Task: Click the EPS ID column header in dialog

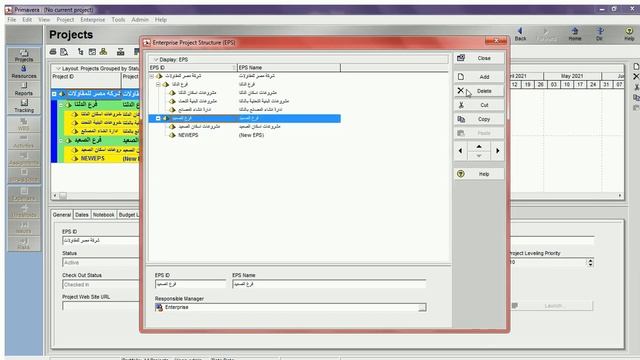Action: [x=192, y=67]
